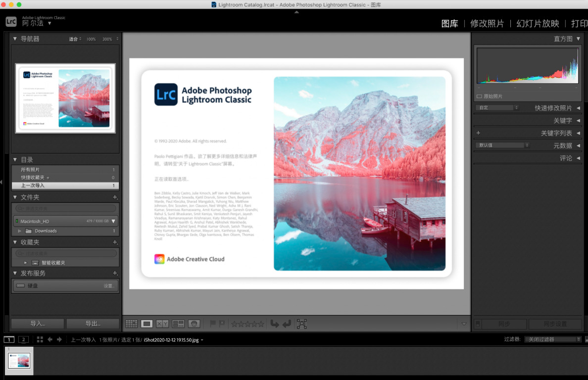Image resolution: width=588 pixels, height=380 pixels.
Task: Collapse the 目录 panel
Action: click(x=15, y=160)
